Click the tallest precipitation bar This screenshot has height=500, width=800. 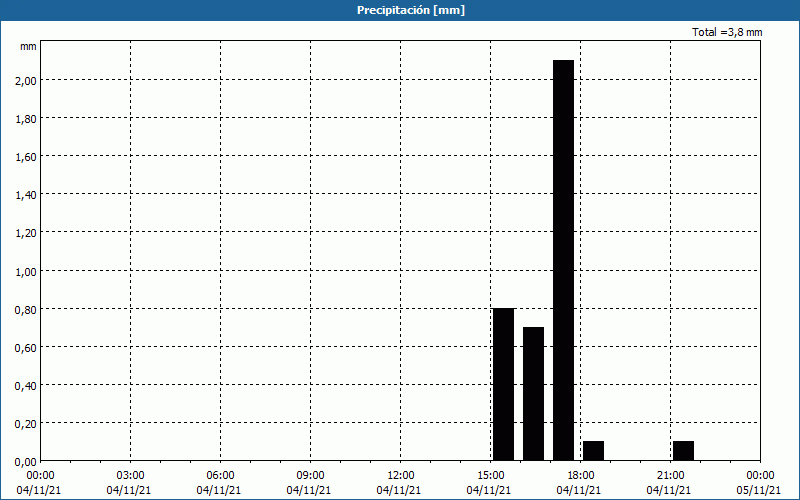[563, 260]
